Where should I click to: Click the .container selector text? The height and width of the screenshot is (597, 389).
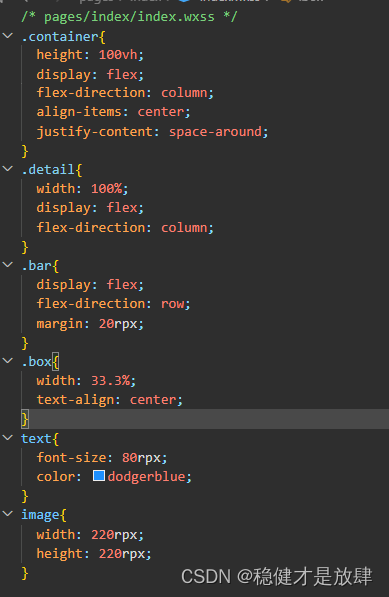[x=60, y=37]
